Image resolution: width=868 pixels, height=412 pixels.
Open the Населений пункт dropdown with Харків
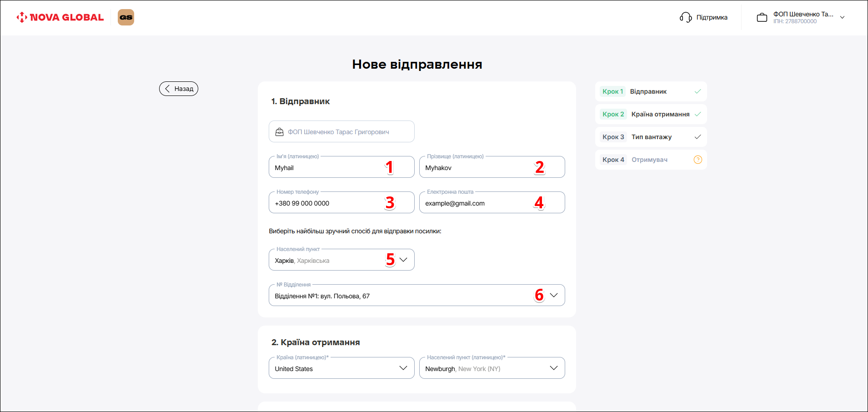coord(403,260)
